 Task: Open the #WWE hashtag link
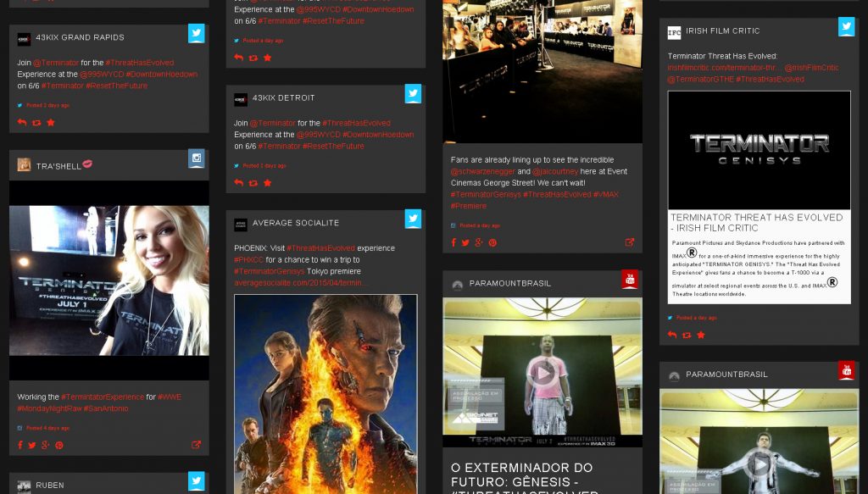point(170,397)
